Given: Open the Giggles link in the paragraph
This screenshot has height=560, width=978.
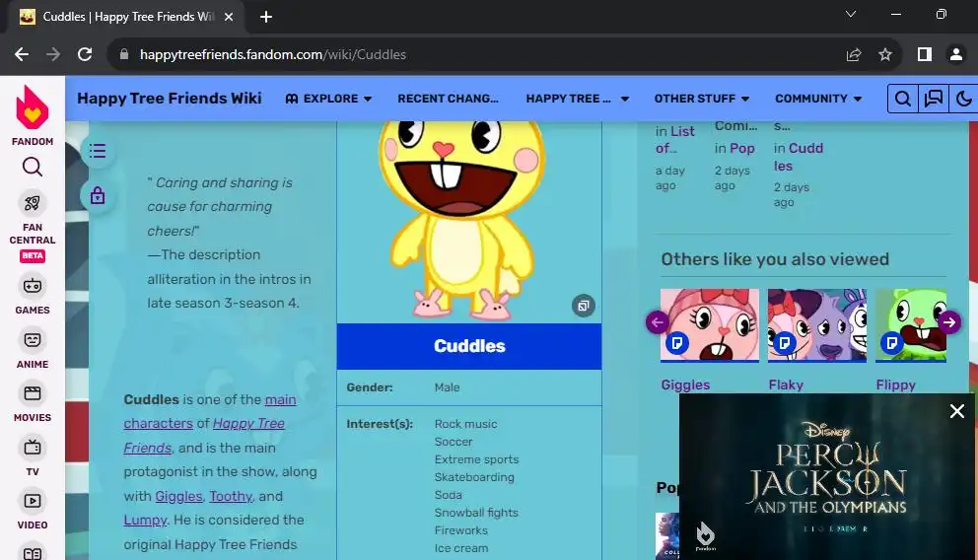Looking at the screenshot, I should tap(178, 496).
